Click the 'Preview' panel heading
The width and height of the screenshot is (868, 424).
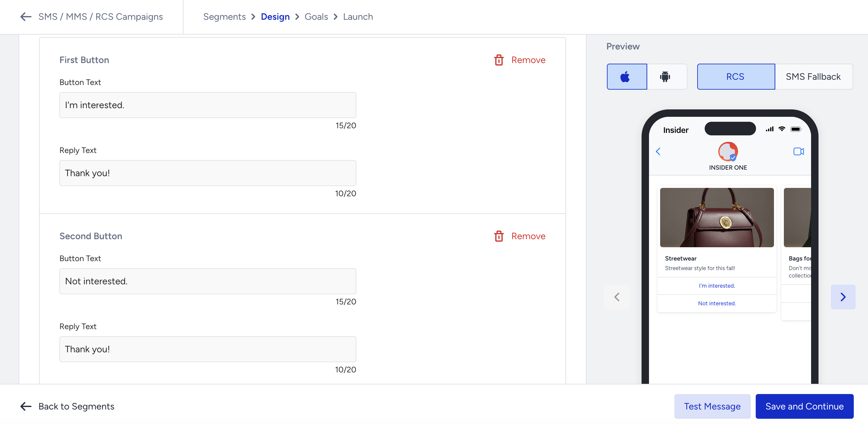[623, 46]
